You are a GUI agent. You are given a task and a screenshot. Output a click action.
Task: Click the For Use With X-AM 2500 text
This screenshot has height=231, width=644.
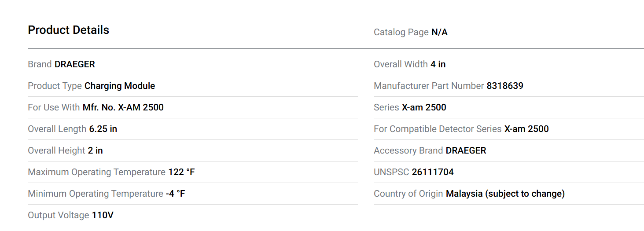coord(123,107)
